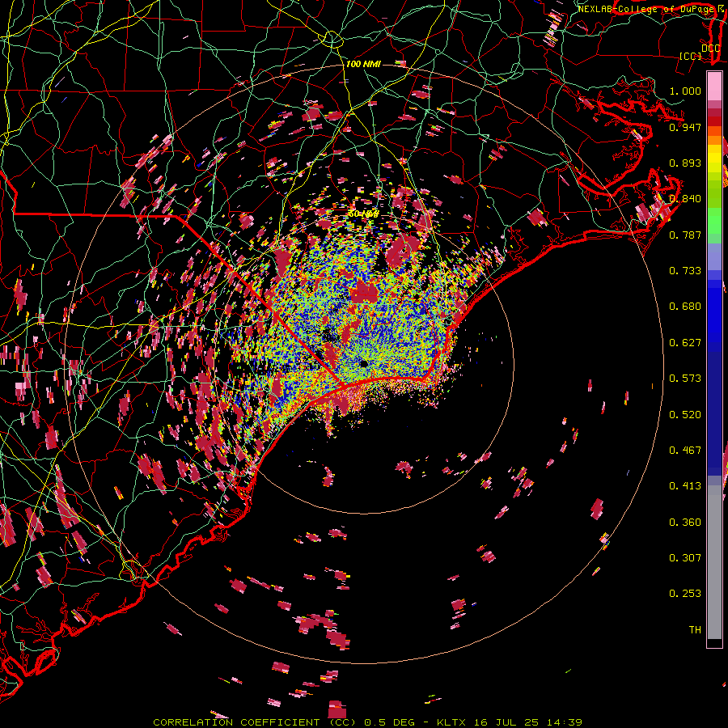728x728 pixels.
Task: Click the Correlation Coefficient caption at bottom
Action: coord(367,722)
